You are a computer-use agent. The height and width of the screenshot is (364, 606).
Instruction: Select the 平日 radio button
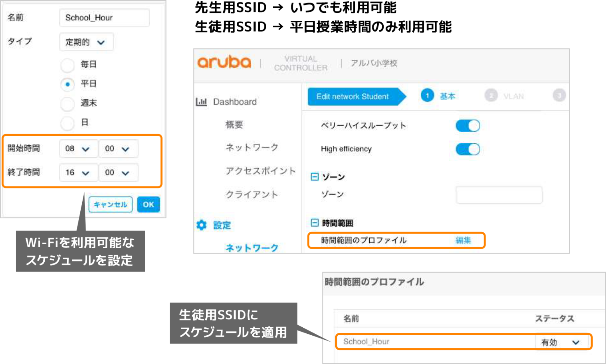(x=67, y=84)
